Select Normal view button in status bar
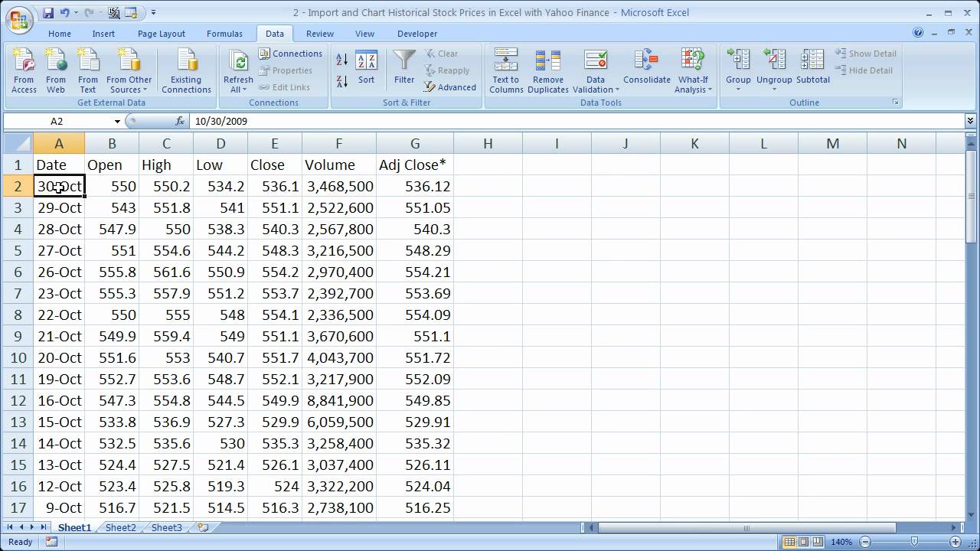This screenshot has height=551, width=980. tap(790, 542)
